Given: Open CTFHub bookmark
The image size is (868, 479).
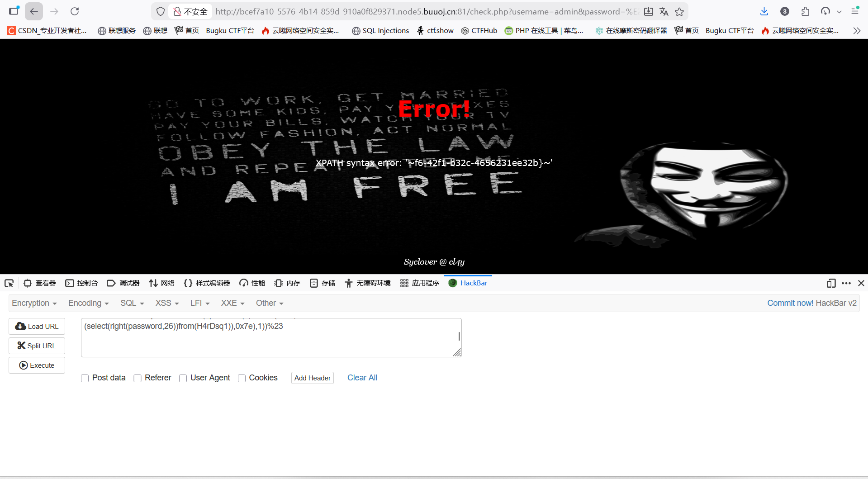Looking at the screenshot, I should (x=479, y=30).
